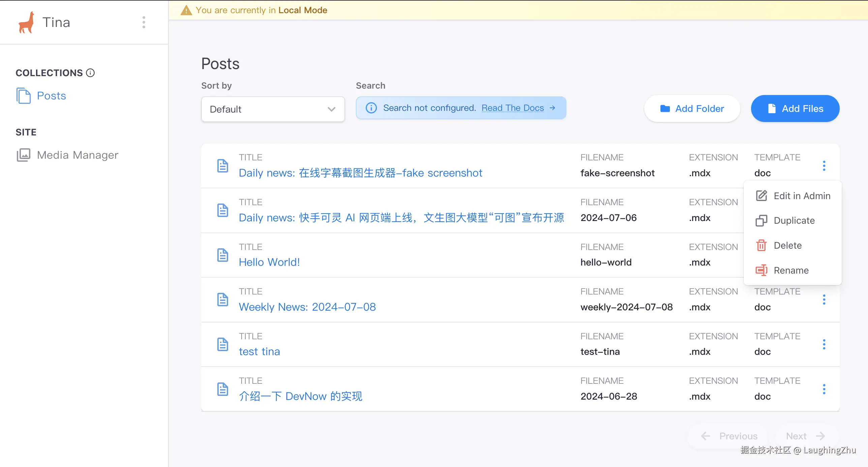
Task: Open the actions menu for Weekly News row
Action: point(825,300)
